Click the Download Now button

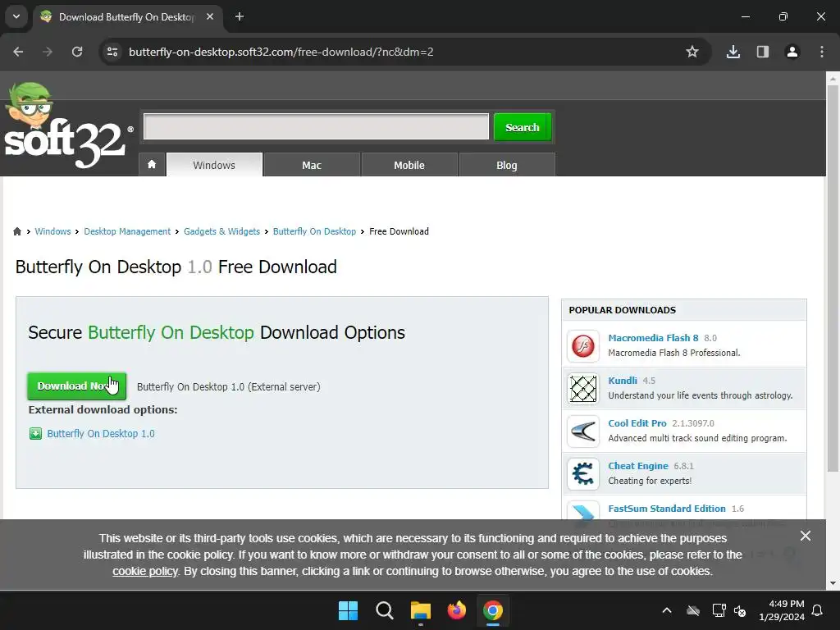(76, 386)
